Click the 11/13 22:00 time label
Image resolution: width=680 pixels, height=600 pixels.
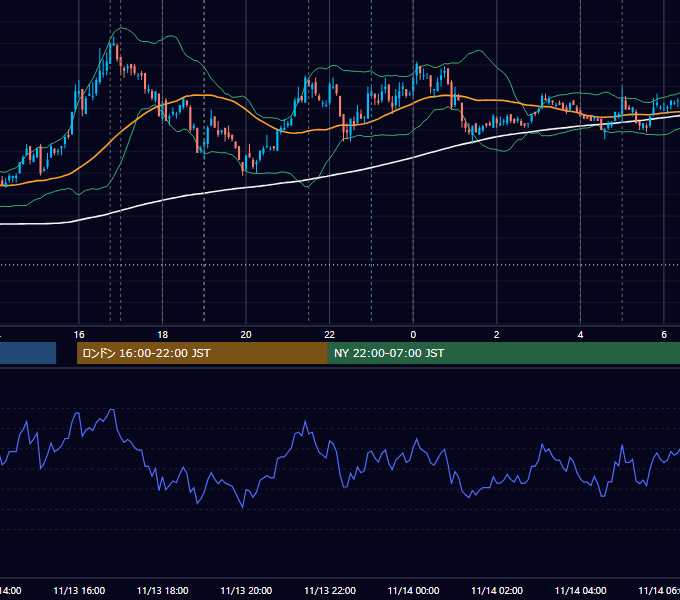click(x=330, y=591)
